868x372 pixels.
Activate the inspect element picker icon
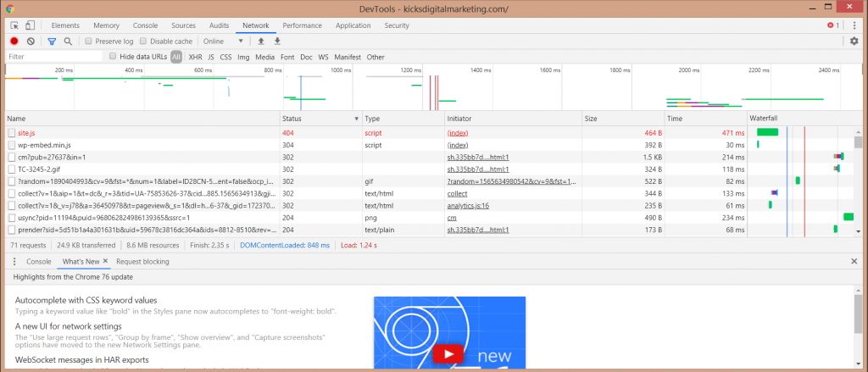coord(15,25)
